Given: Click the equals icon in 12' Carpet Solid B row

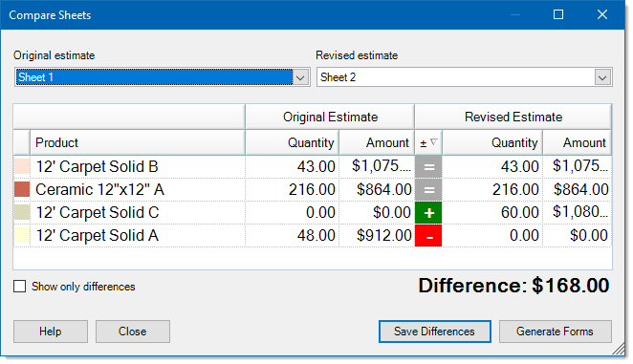Looking at the screenshot, I should 428,166.
